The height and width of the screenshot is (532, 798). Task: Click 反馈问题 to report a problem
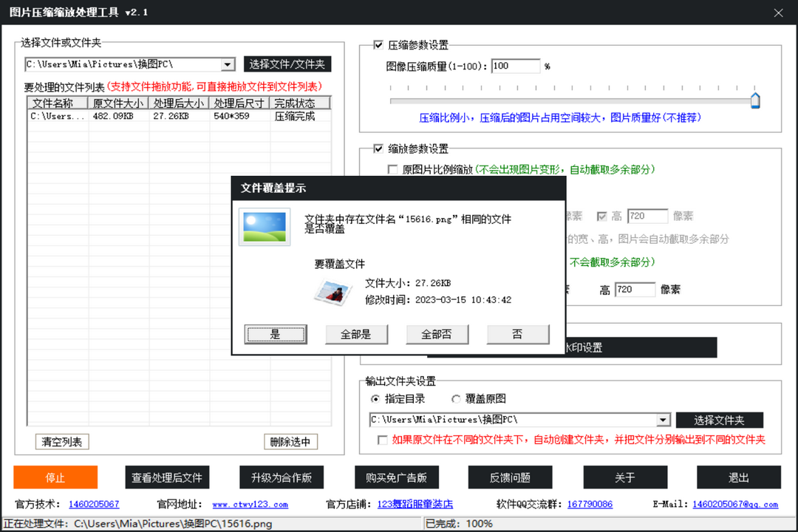[510, 477]
